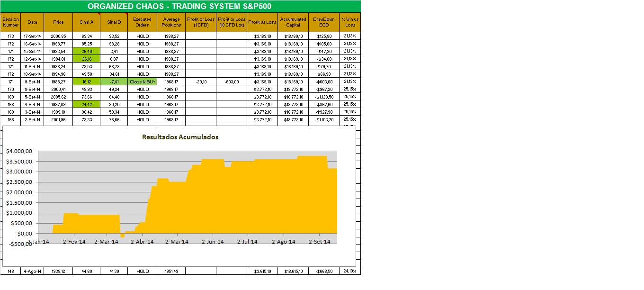Select the win percentage cell 24,10%
Viewport: 644px width, 290px height.
point(350,271)
